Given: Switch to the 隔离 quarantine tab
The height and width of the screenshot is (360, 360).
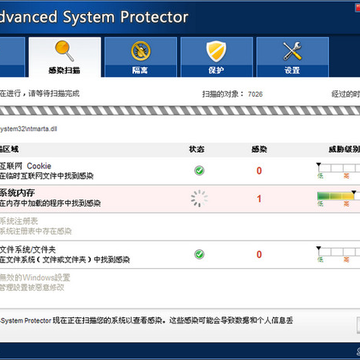Looking at the screenshot, I should pos(140,57).
